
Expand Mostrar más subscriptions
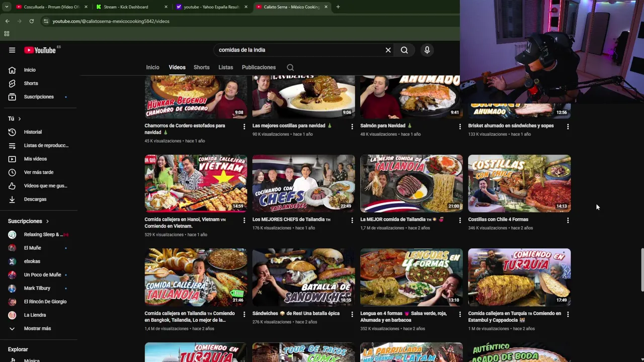pyautogui.click(x=38, y=329)
